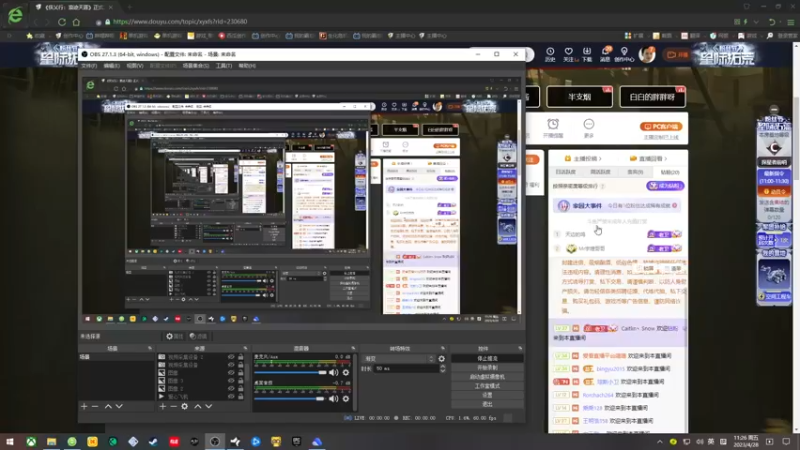Viewport: 800px width, 450px height.
Task: Remove selected scene with the minus icon
Action: (95, 407)
